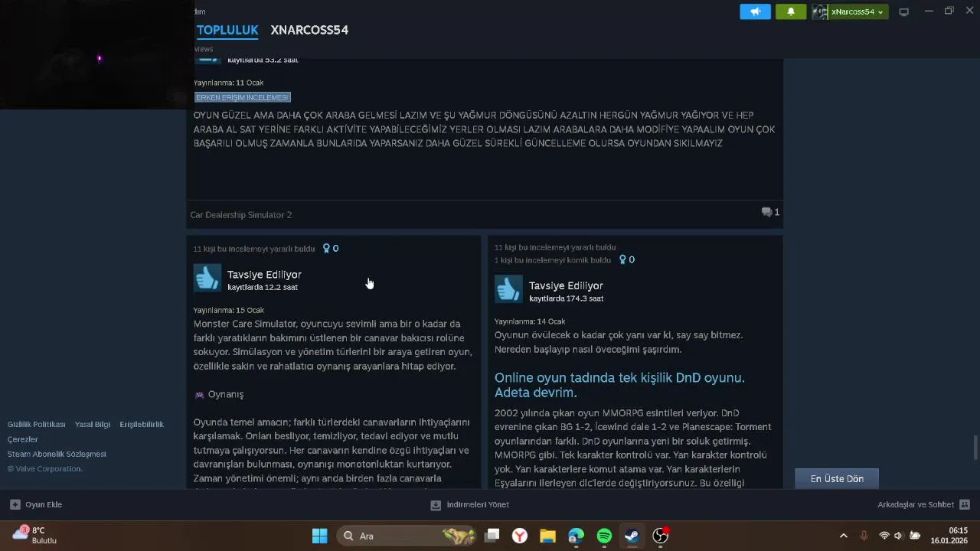Screen dimensions: 980x551
Task: Expand the hidden system tray icons chevron
Action: tap(844, 536)
